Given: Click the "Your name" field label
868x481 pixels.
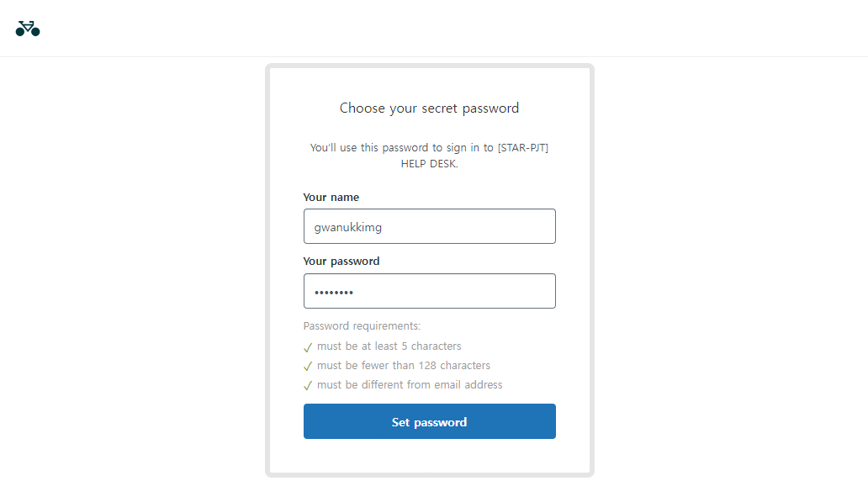Looking at the screenshot, I should point(331,198).
